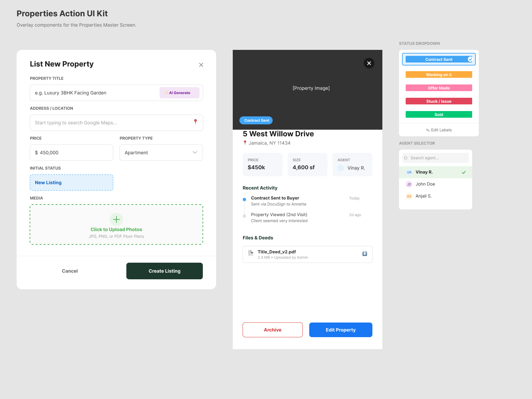Click the Archive button
This screenshot has height=399, width=532.
273,330
